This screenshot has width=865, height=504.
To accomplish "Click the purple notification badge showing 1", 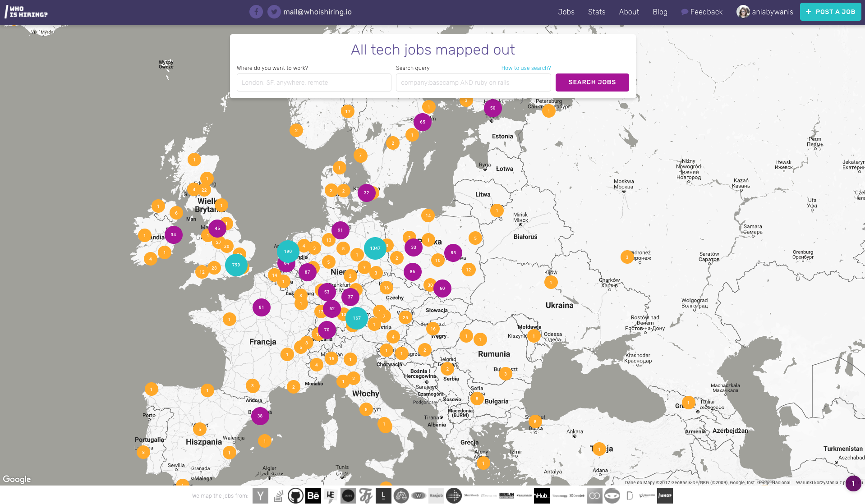I will 853,483.
